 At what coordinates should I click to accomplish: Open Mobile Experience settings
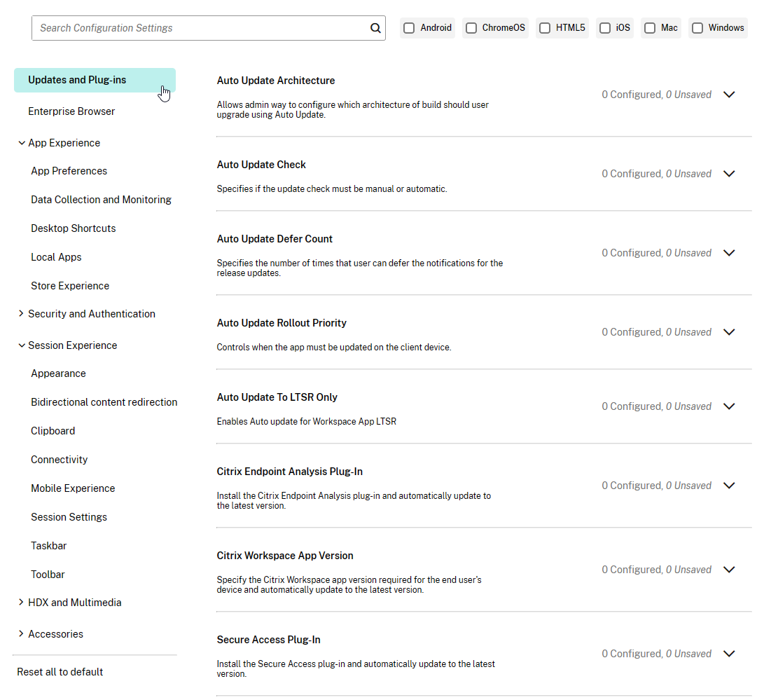(x=73, y=488)
